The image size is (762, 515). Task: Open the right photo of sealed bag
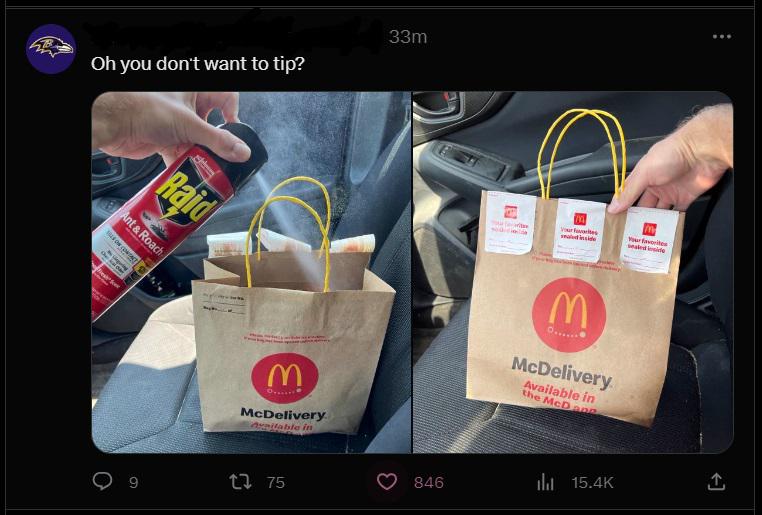573,272
